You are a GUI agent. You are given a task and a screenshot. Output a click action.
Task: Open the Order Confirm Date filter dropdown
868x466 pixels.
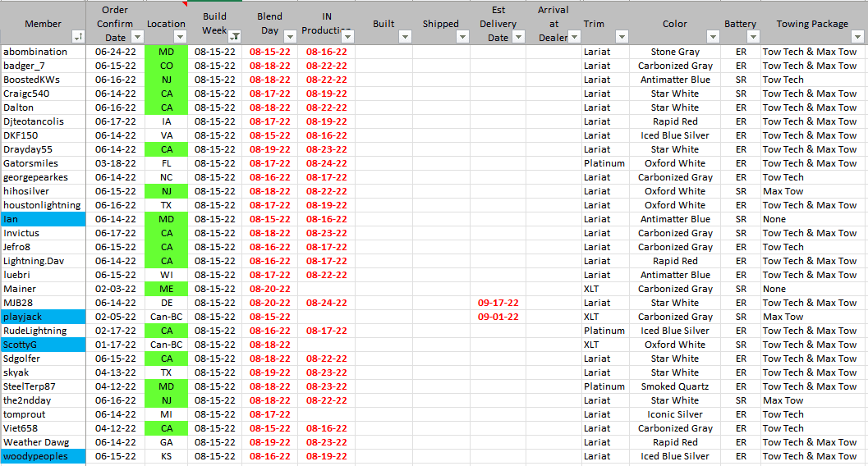(137, 37)
